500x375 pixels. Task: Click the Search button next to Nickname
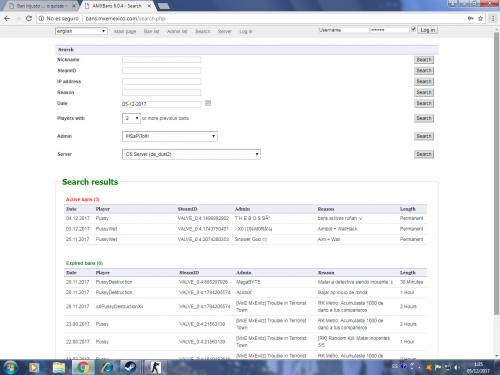pos(424,60)
